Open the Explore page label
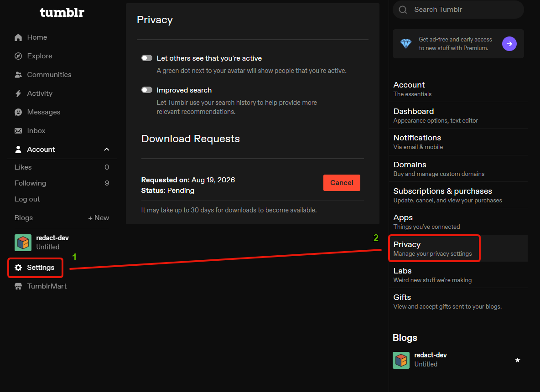540x392 pixels. (40, 56)
